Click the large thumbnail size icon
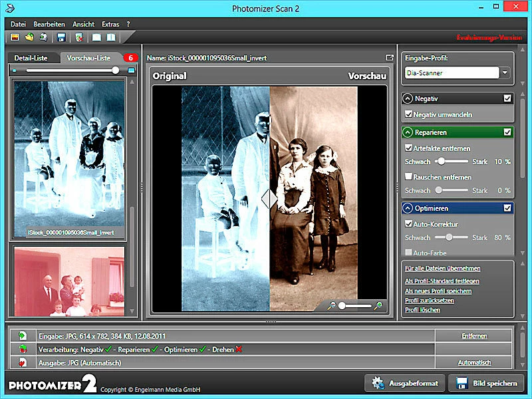The height and width of the screenshot is (399, 532). (x=131, y=70)
